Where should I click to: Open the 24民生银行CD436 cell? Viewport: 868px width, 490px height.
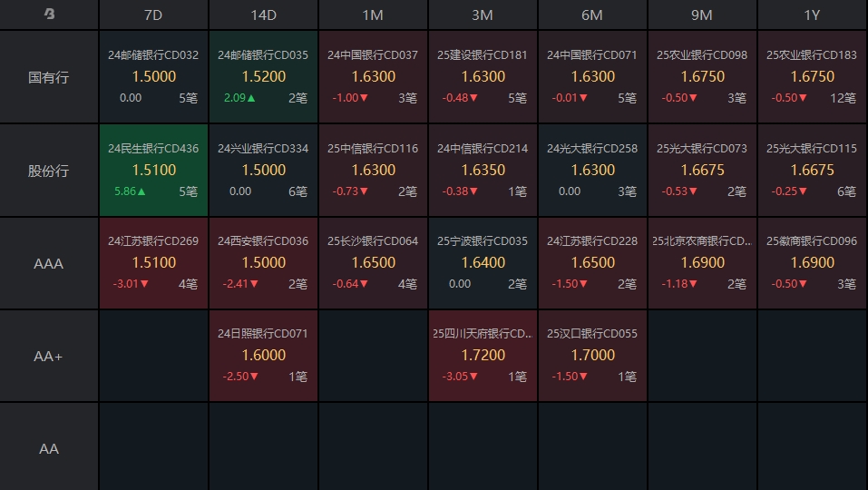pos(153,170)
